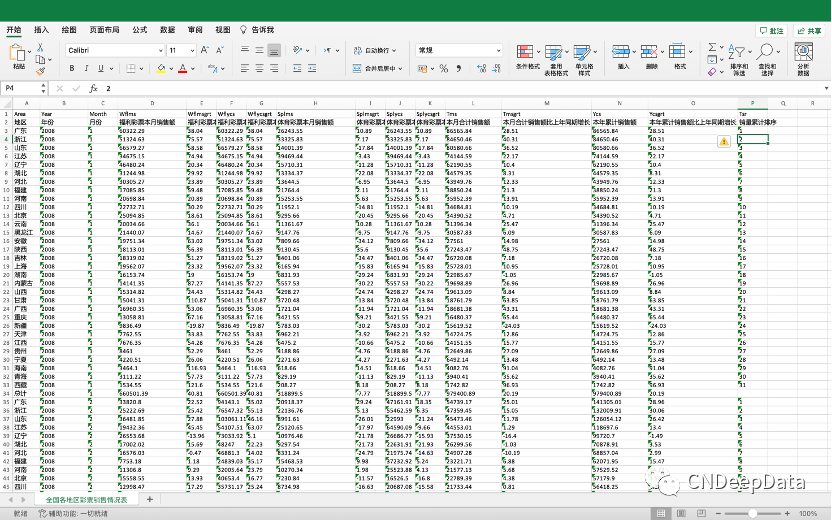The height and width of the screenshot is (520, 832).
Task: Click the fx insert function icon
Action: click(x=93, y=89)
